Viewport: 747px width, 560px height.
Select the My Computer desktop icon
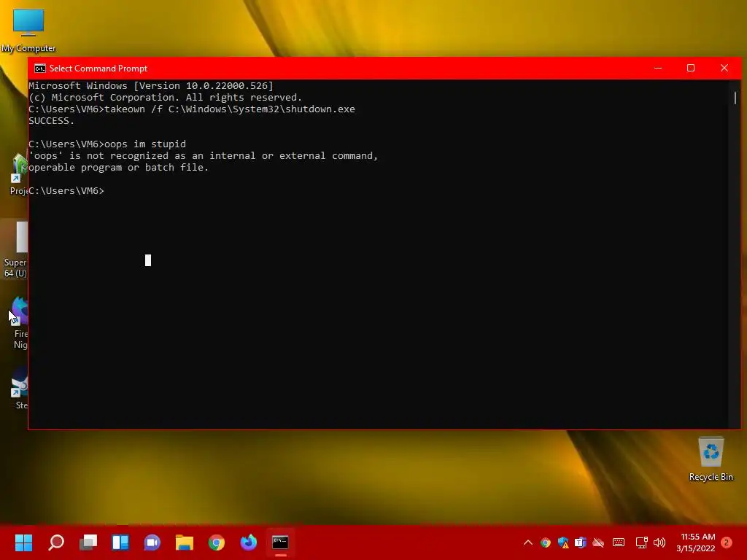point(28,31)
